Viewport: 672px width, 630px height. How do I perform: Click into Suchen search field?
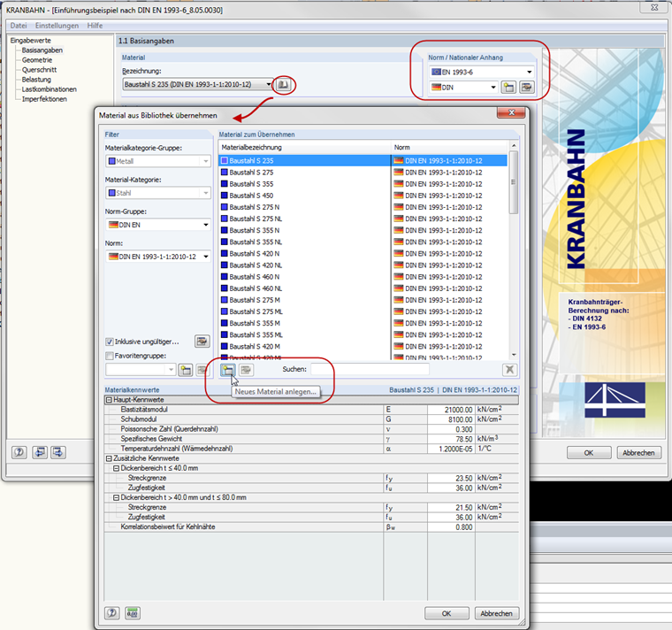[370, 369]
